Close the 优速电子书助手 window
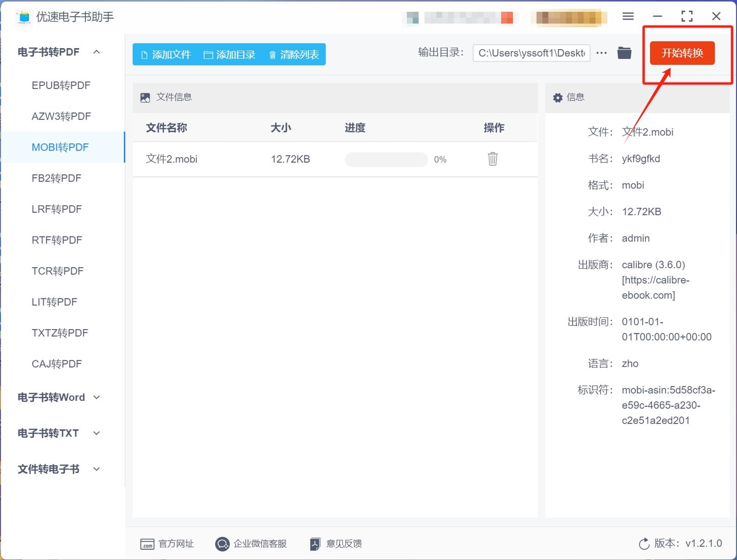 (716, 16)
